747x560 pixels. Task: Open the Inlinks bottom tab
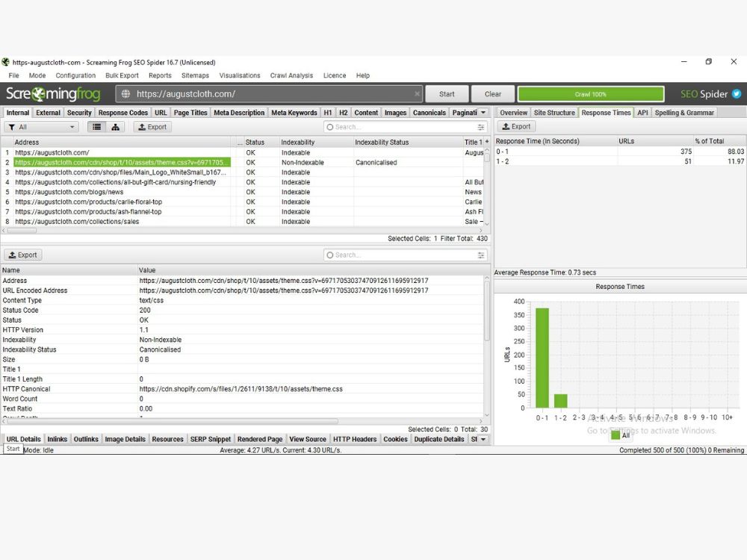(58, 439)
